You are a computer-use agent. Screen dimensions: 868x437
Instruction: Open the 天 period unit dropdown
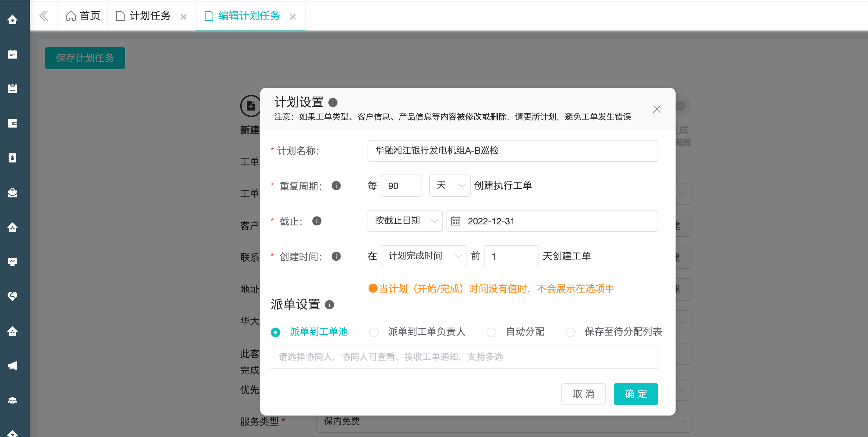tap(450, 186)
